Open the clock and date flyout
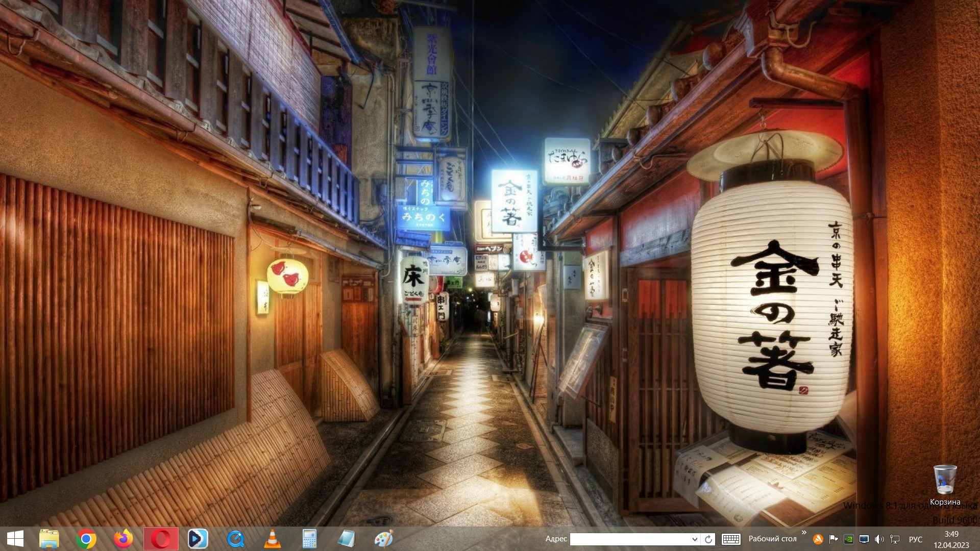 951,539
